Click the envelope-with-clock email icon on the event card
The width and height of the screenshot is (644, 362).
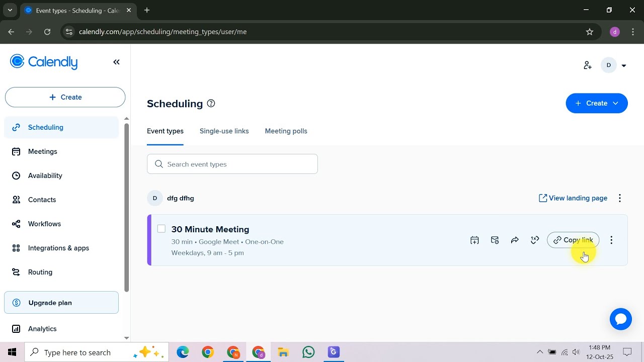tap(495, 240)
